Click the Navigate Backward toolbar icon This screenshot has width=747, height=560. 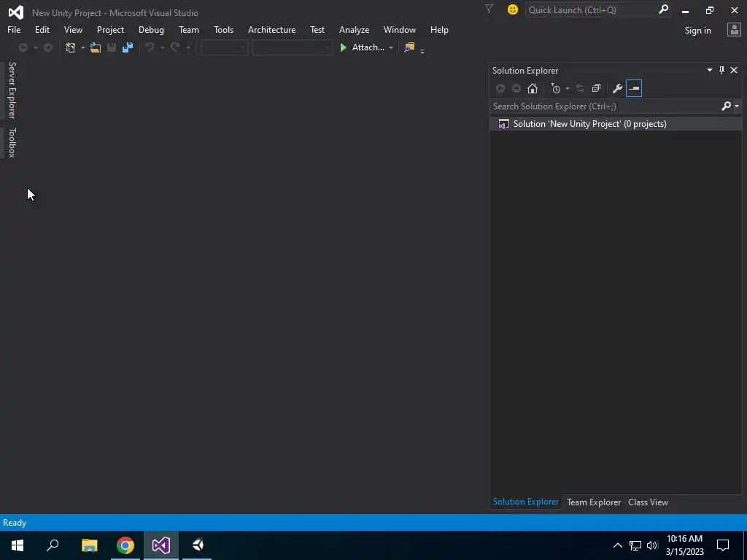23,47
